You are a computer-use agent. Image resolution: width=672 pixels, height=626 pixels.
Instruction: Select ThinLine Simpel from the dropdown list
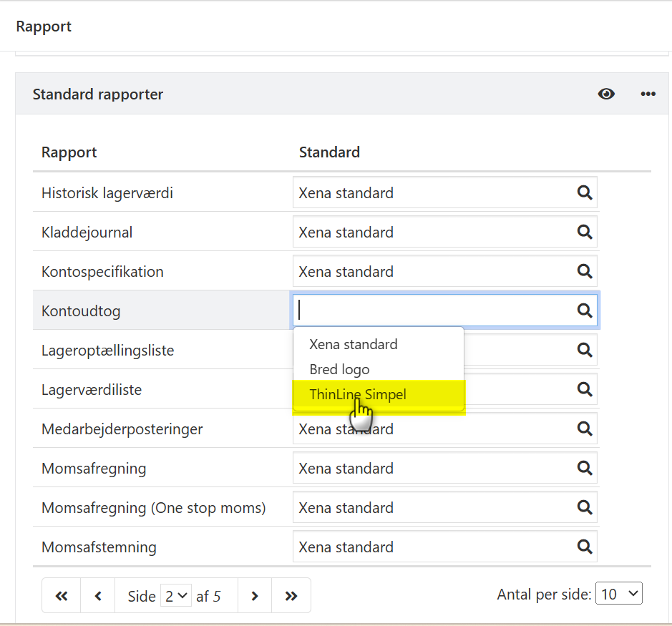point(358,395)
